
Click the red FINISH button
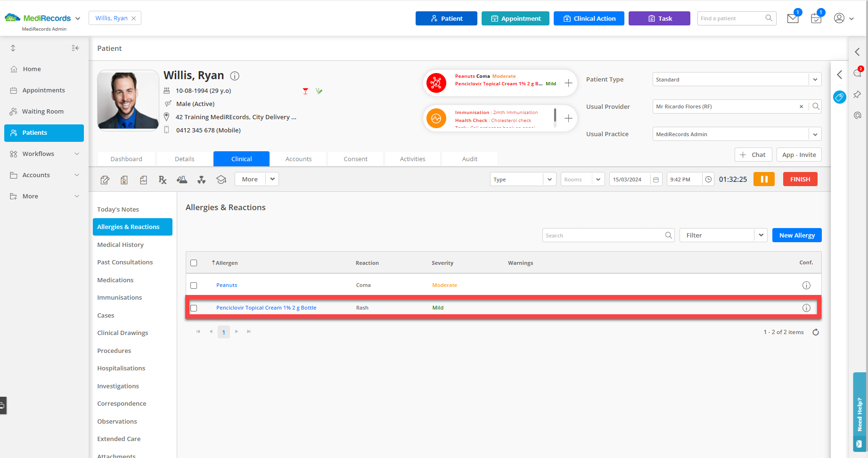pyautogui.click(x=800, y=179)
